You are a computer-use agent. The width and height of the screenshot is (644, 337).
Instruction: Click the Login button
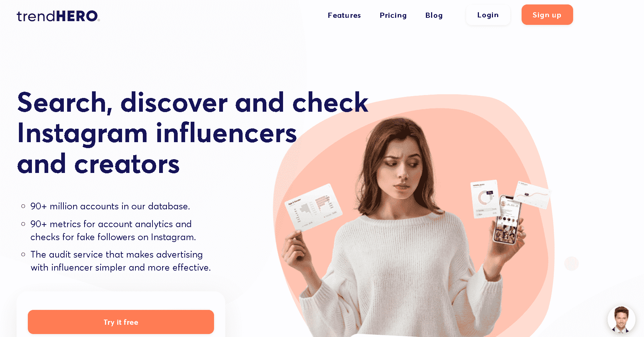pos(488,15)
